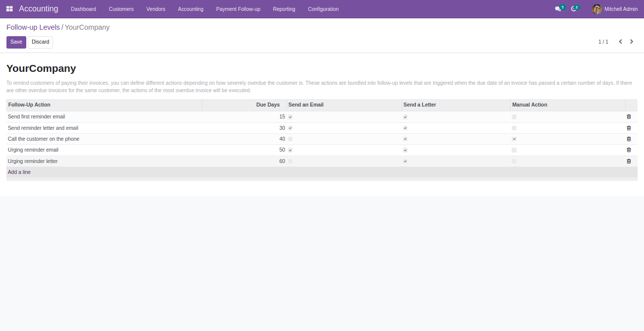Enable Manual Action for 'Send first reminder email'
644x331 pixels.
(514, 117)
